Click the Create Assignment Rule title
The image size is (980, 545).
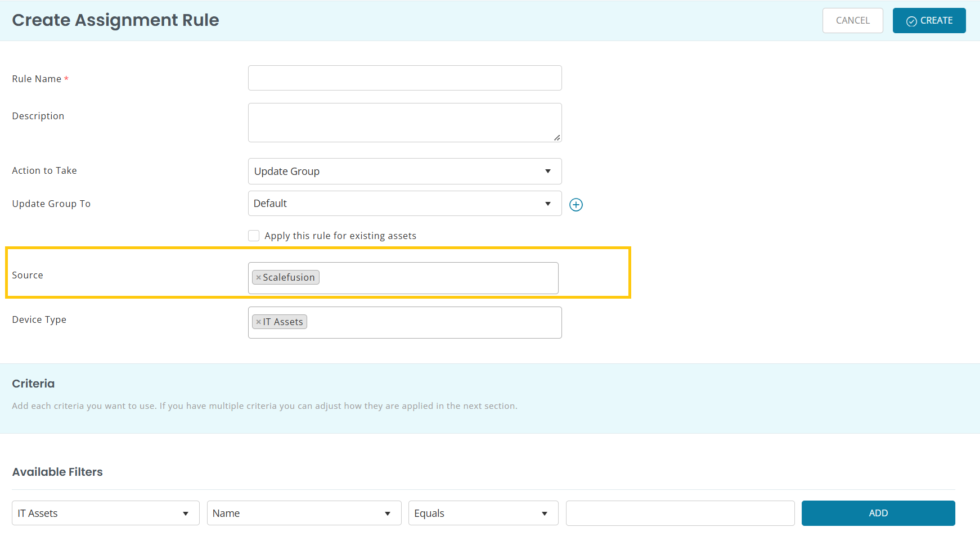tap(115, 20)
